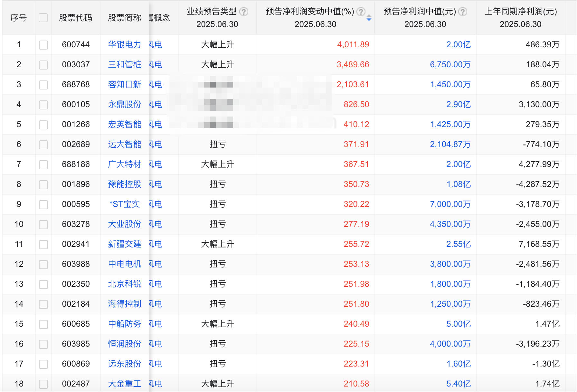The height and width of the screenshot is (392, 577).
Task: Click 扭亏 in the 远东股份 row
Action: point(218,364)
